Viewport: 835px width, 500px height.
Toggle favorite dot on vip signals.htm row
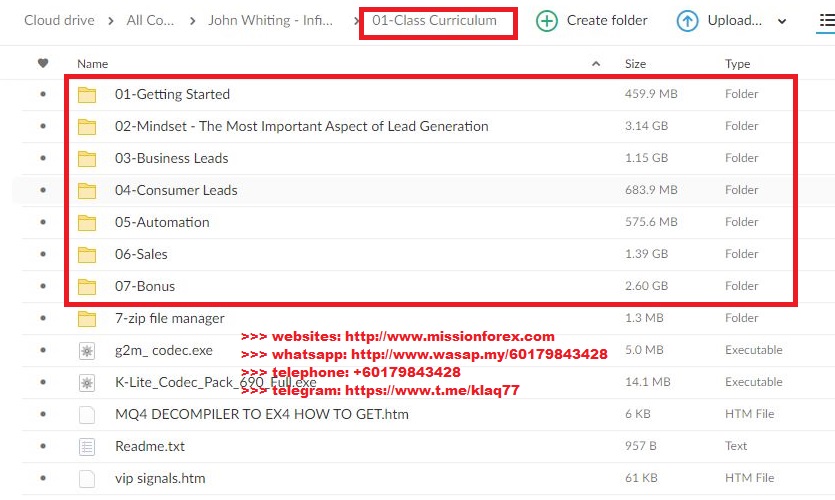43,478
